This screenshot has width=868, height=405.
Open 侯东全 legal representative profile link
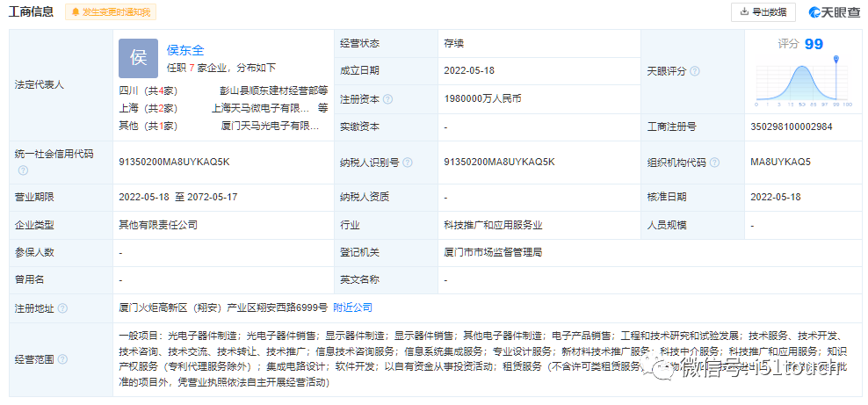click(185, 50)
